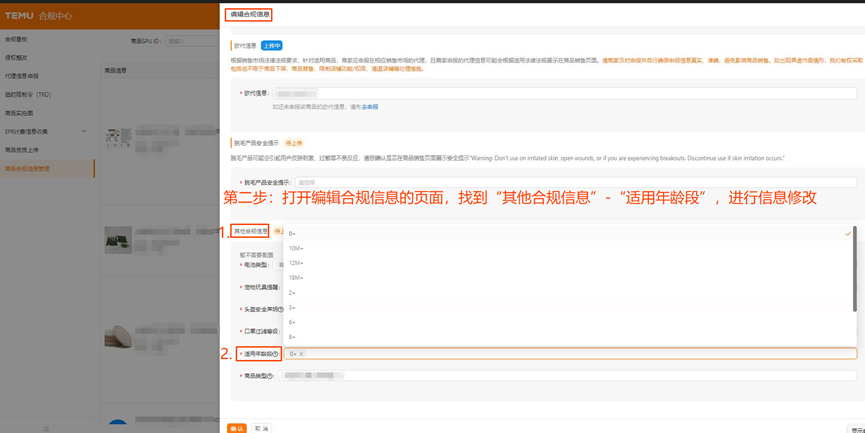Screen dimensions: 865x433
Task: Remove the 0+ tag in age range field
Action: click(x=301, y=354)
